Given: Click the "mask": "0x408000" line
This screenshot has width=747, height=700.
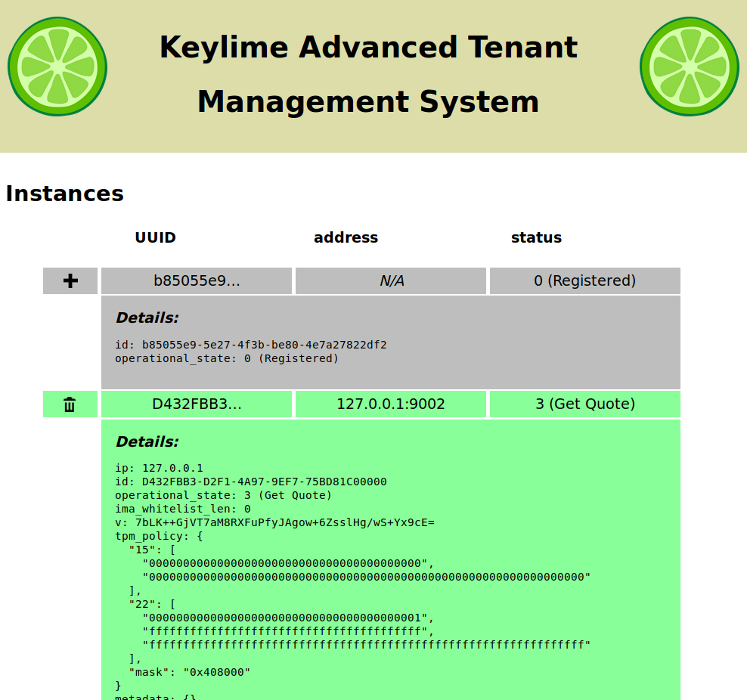Looking at the screenshot, I should pos(190,672).
